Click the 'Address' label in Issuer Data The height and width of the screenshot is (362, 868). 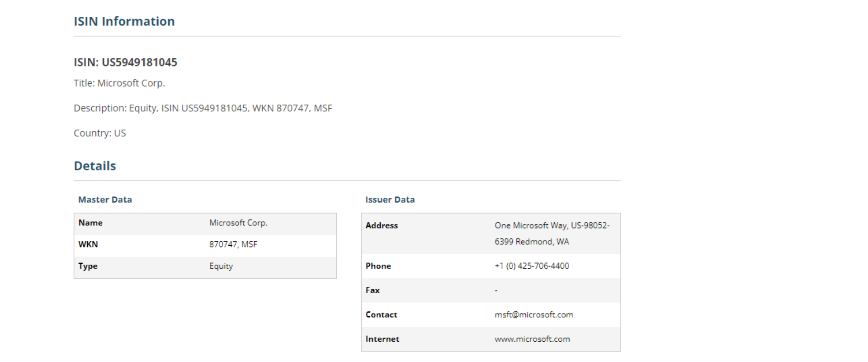pos(382,225)
